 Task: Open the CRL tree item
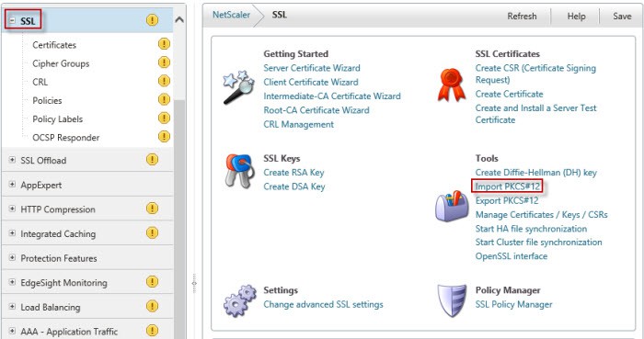[x=40, y=82]
